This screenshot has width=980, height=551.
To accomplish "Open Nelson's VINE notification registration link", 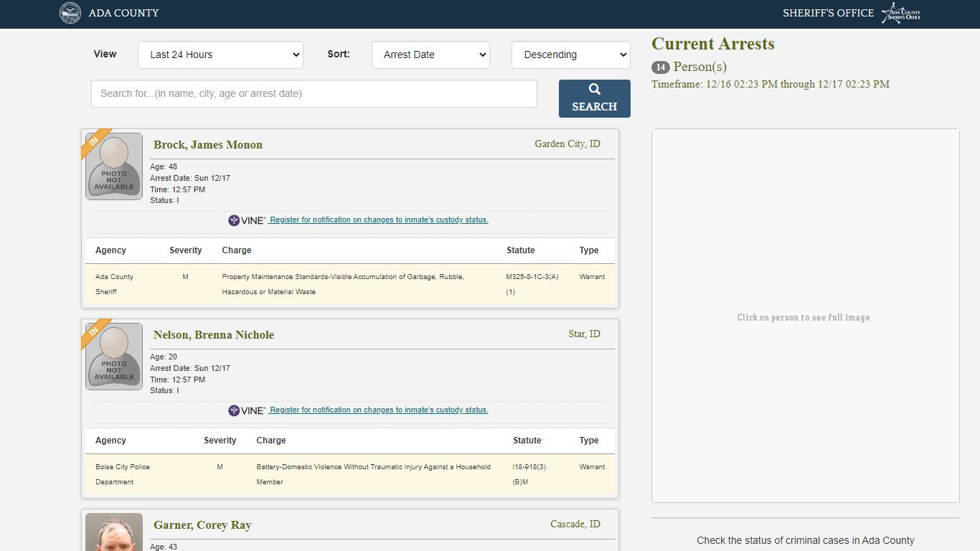I will [x=379, y=410].
